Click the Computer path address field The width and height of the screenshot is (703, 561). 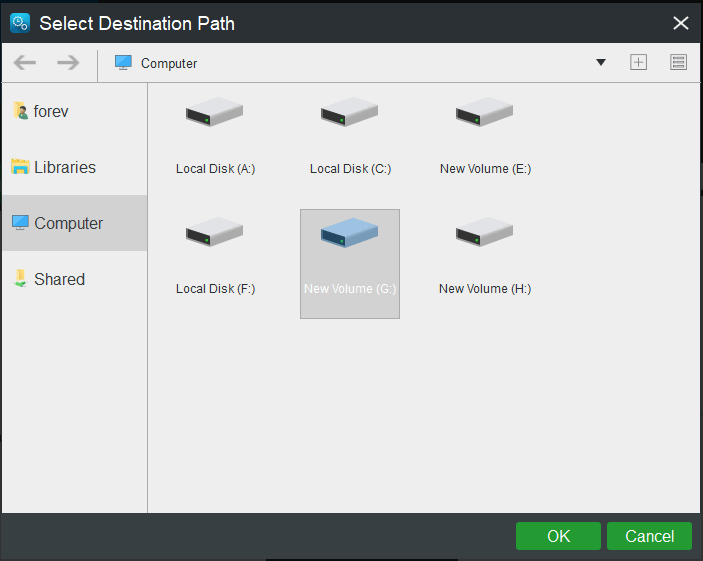click(x=350, y=63)
